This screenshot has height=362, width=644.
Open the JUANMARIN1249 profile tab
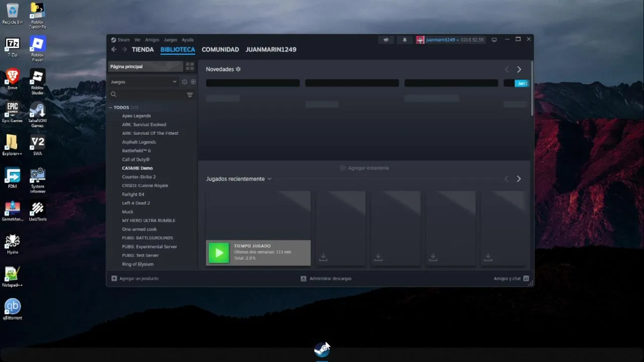[271, 49]
